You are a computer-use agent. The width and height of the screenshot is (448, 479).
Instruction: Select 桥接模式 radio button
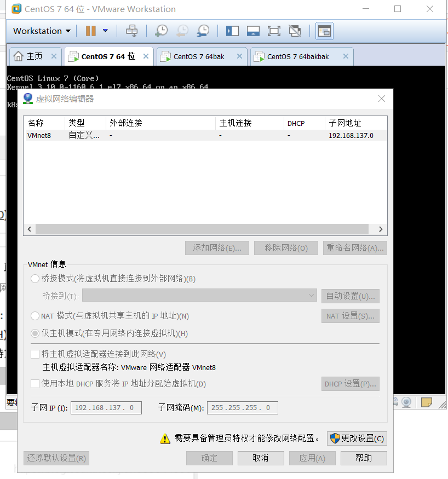35,279
